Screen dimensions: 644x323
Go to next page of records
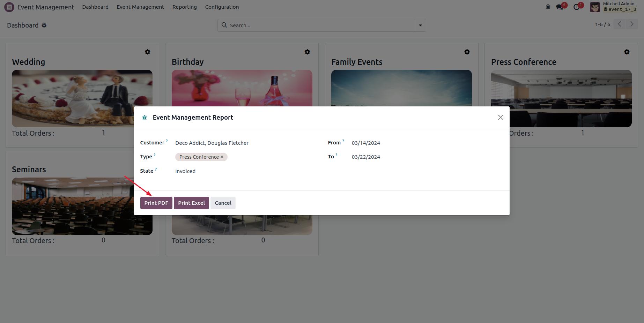(632, 24)
